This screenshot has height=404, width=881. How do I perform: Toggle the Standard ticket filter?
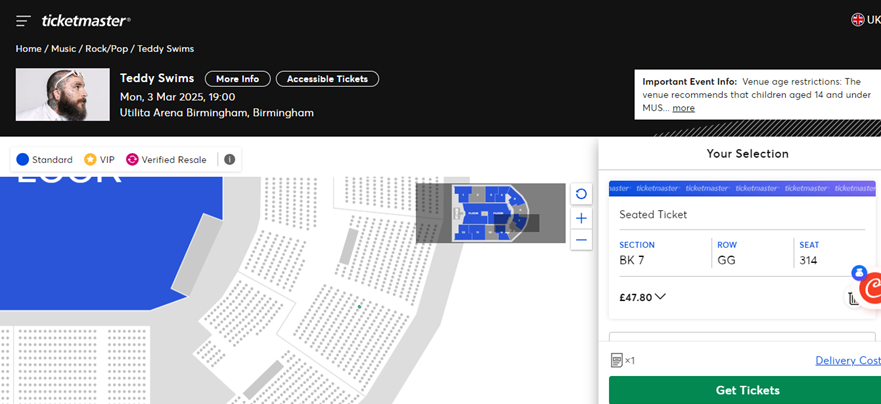click(45, 160)
